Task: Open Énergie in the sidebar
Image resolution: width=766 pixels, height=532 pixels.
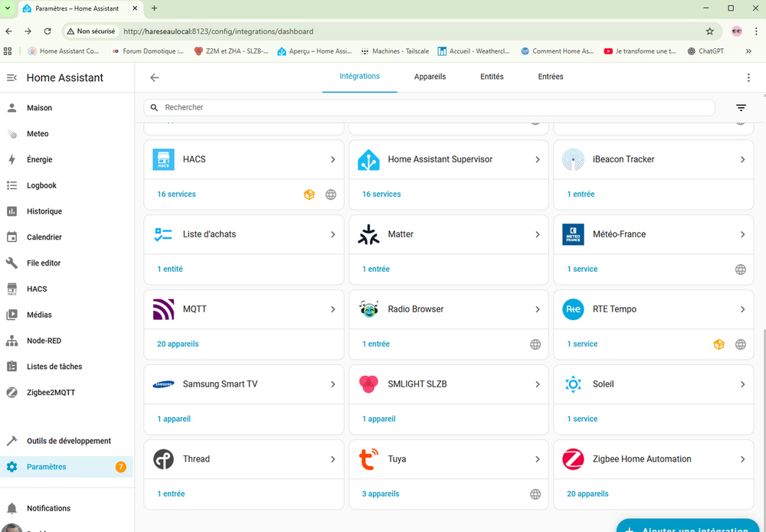Action: (67, 159)
